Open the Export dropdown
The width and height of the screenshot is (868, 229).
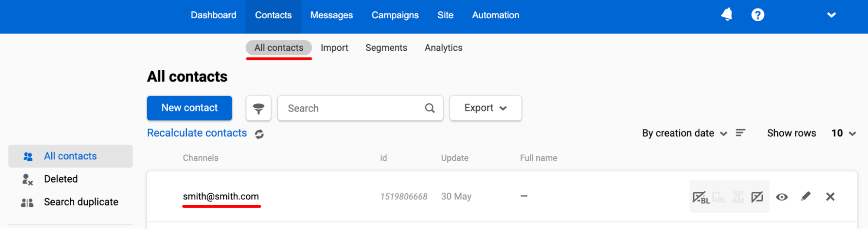485,108
